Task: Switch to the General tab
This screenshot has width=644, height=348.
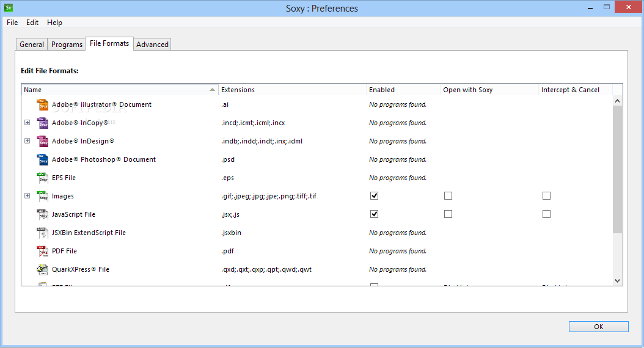Action: [32, 45]
